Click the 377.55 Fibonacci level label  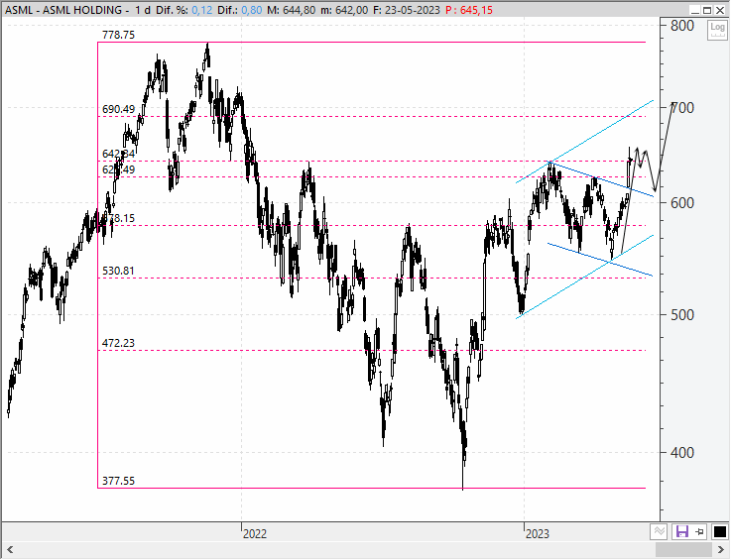click(x=118, y=481)
